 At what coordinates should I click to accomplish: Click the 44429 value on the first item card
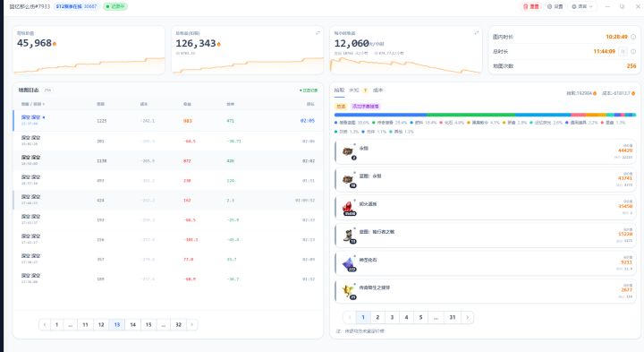coord(625,150)
